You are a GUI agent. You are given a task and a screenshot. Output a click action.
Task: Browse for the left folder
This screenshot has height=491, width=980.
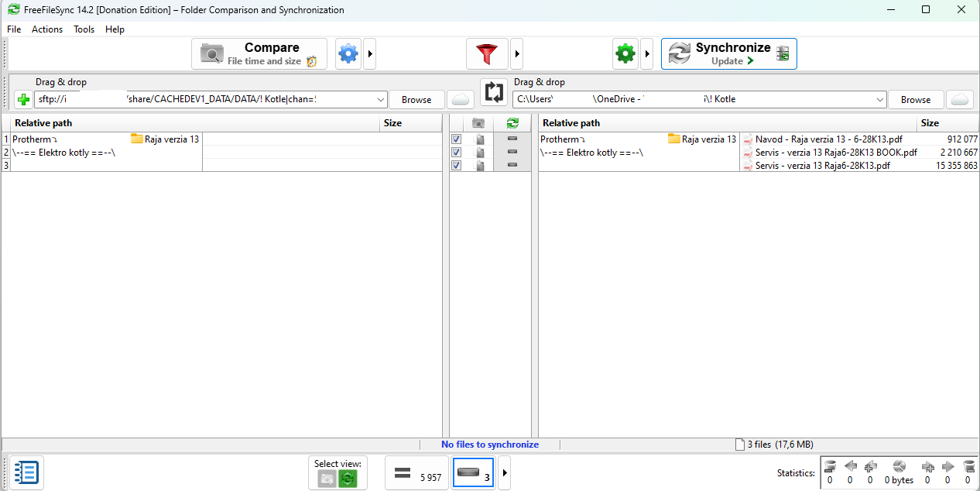click(x=416, y=100)
